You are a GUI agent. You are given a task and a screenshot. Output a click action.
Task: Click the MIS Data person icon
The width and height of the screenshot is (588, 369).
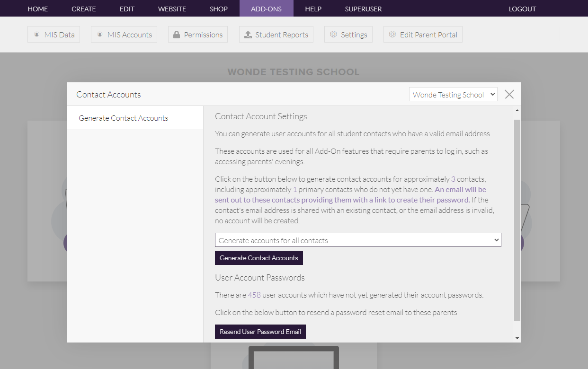click(x=36, y=35)
